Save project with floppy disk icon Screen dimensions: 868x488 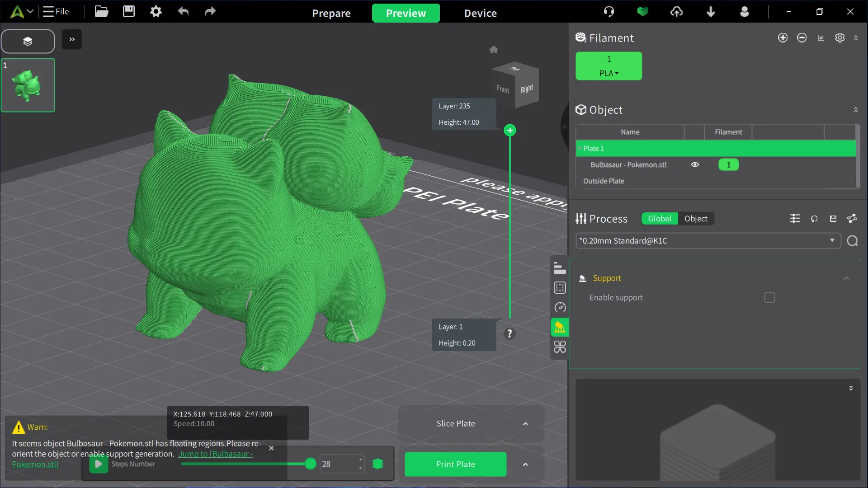tap(129, 12)
